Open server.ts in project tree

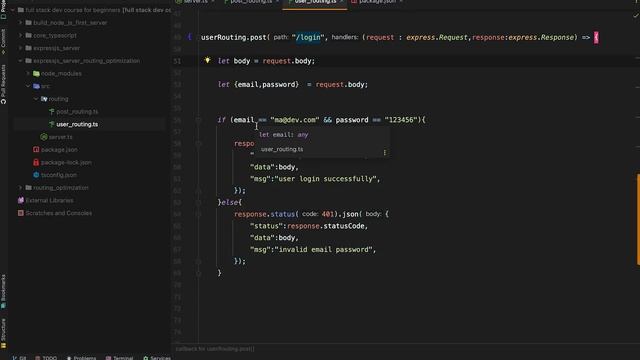pyautogui.click(x=61, y=137)
